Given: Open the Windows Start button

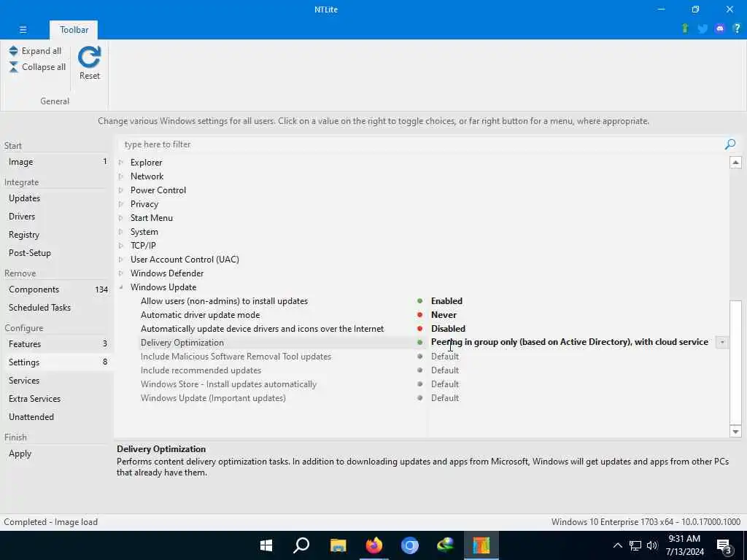Looking at the screenshot, I should pyautogui.click(x=266, y=545).
